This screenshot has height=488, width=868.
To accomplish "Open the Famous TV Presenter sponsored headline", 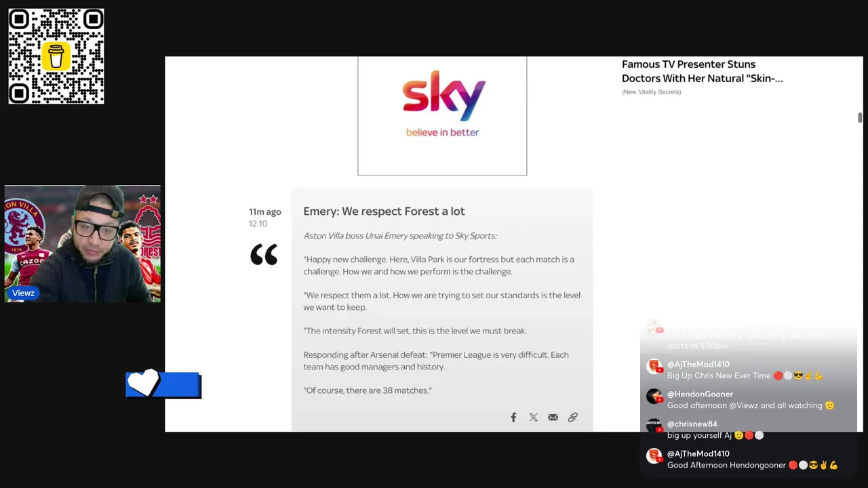I will tap(702, 71).
